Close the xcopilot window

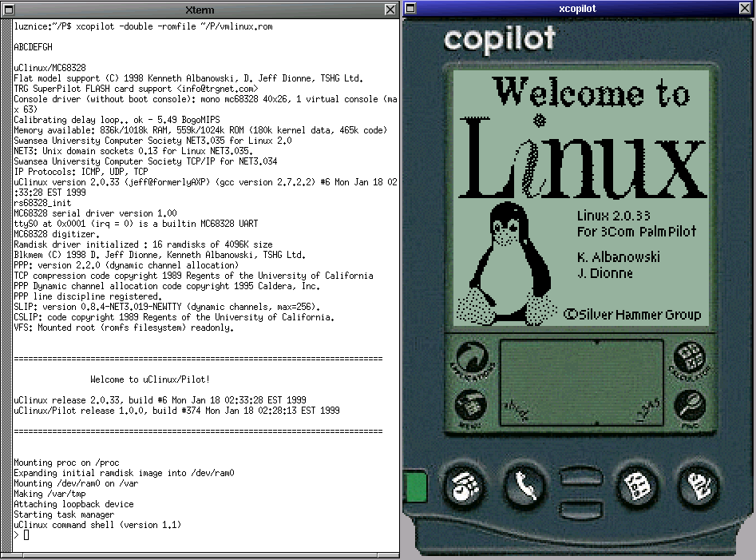pyautogui.click(x=745, y=8)
